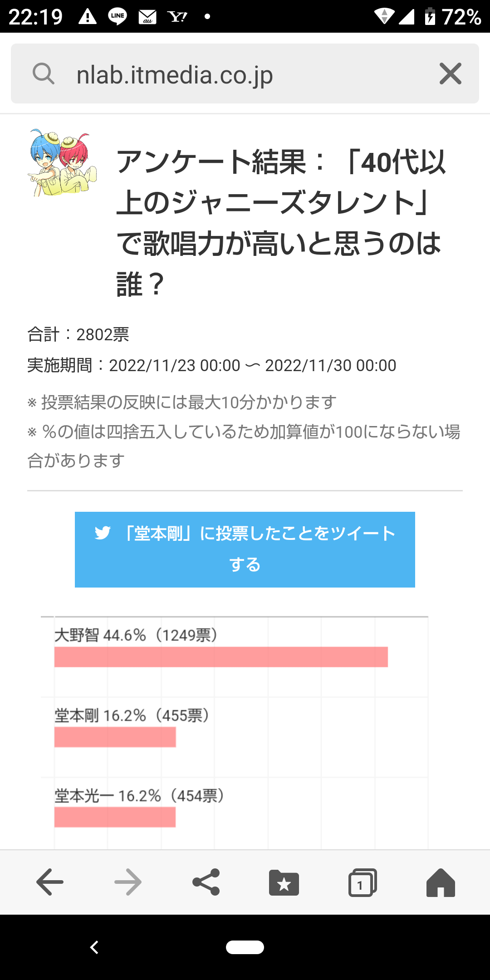Tap the Yahoo notification icon in status bar
The image size is (490, 980).
[x=177, y=17]
